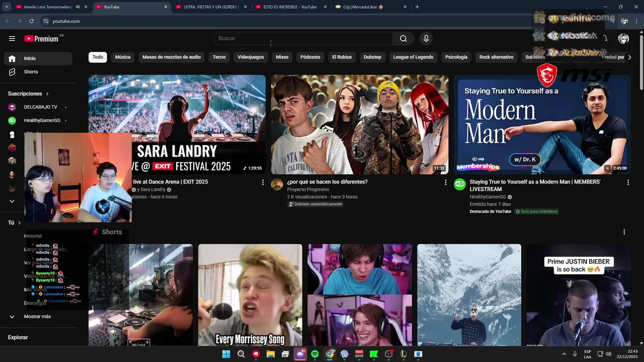The image size is (644, 362).
Task: Click the search magnifier button
Action: tap(404, 39)
